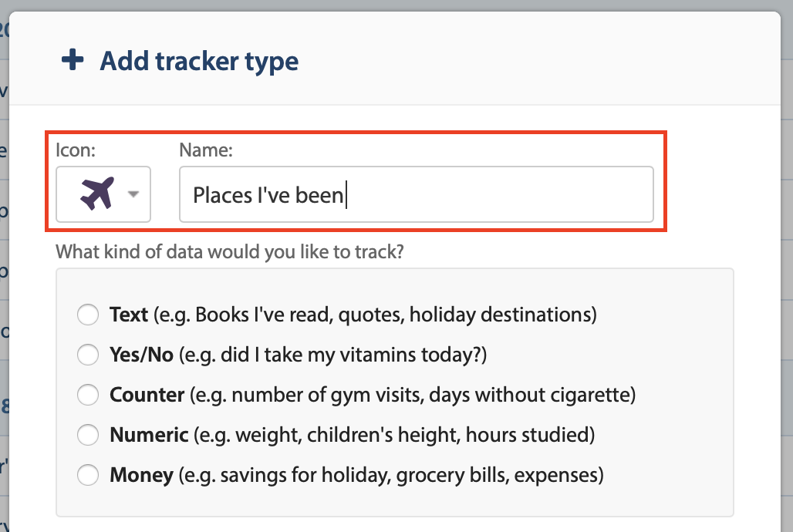Click the 'Name:' field label
This screenshot has height=532, width=793.
pyautogui.click(x=205, y=150)
